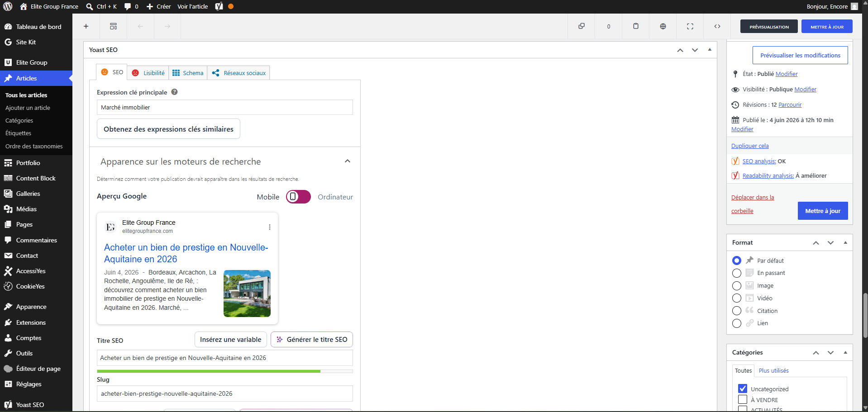Click the page vertical scrollbar thumb

[x=865, y=315]
